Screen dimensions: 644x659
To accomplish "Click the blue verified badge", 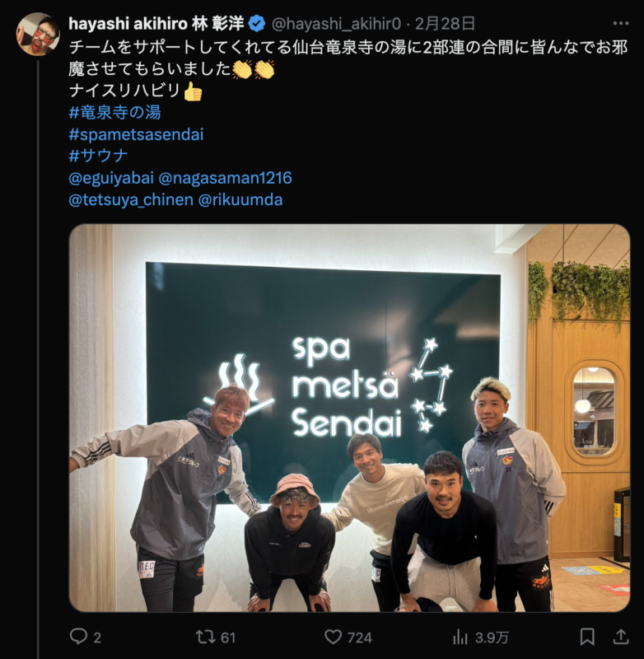I will (257, 24).
